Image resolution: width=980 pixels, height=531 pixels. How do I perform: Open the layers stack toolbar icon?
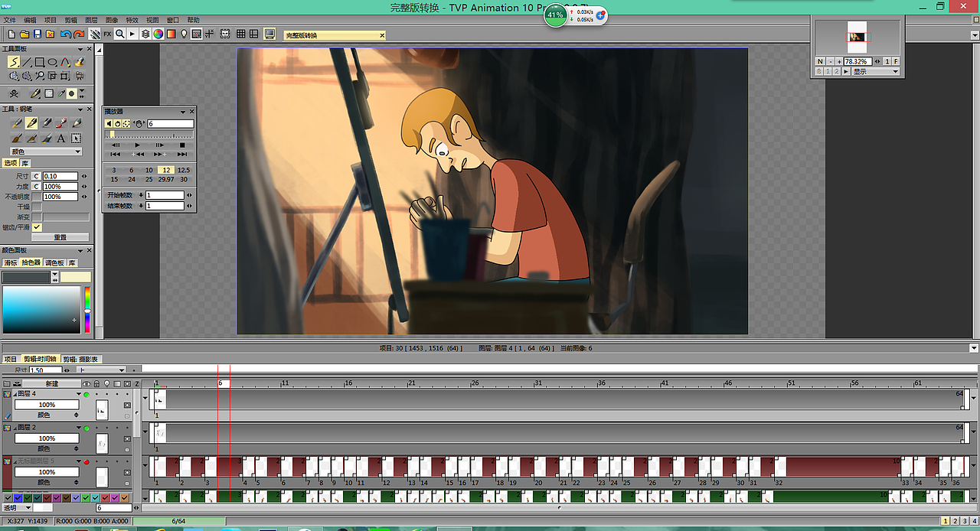coord(145,34)
